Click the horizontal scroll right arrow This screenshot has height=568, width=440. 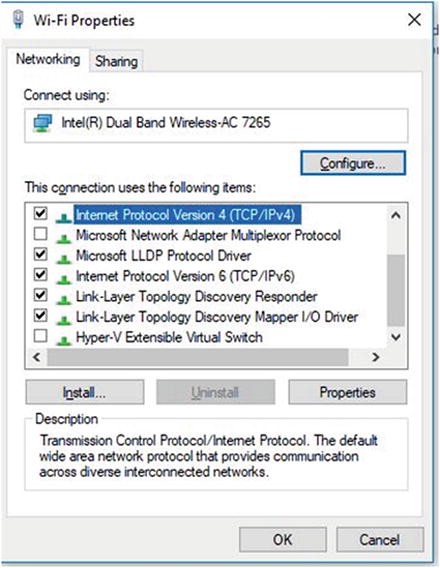[376, 358]
